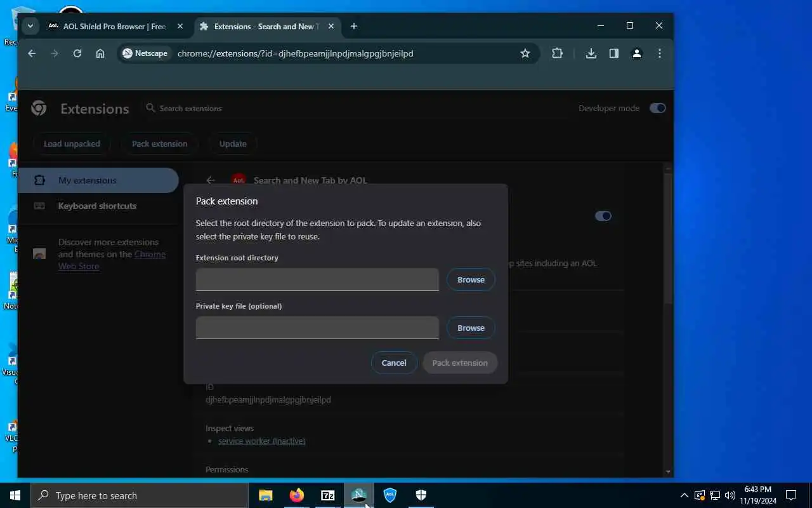Click Pack extension toolbar button
The height and width of the screenshot is (508, 812).
point(159,144)
